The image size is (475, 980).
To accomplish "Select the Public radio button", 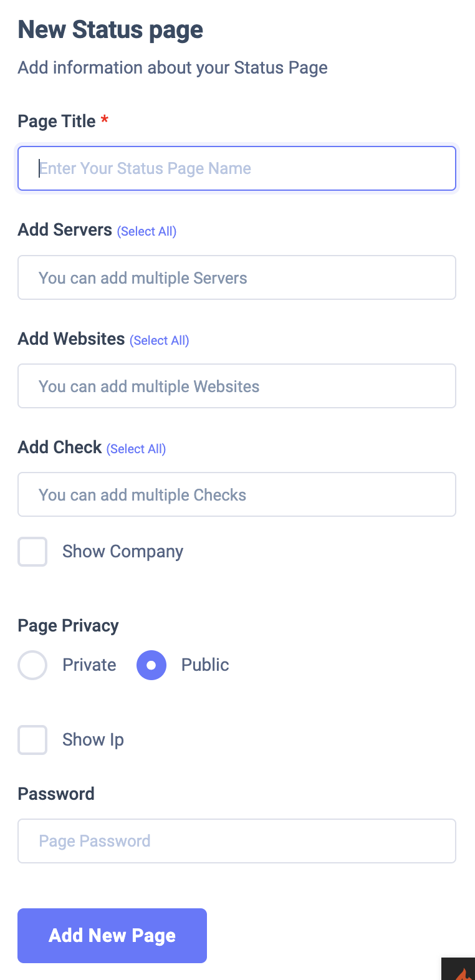I will point(151,665).
